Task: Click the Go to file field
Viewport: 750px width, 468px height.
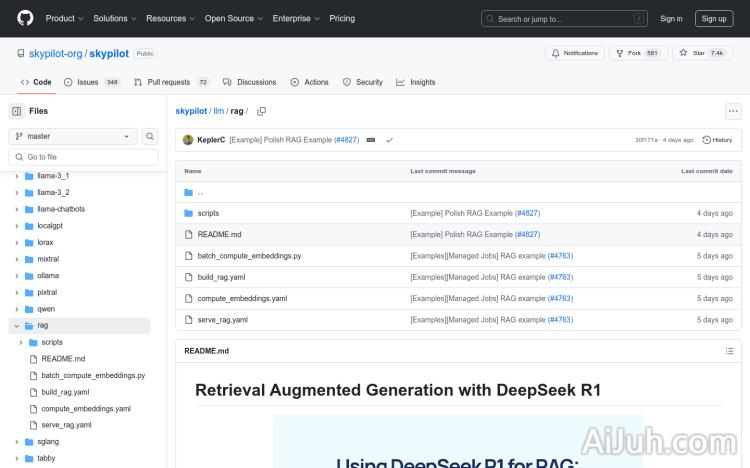Action: click(x=84, y=157)
